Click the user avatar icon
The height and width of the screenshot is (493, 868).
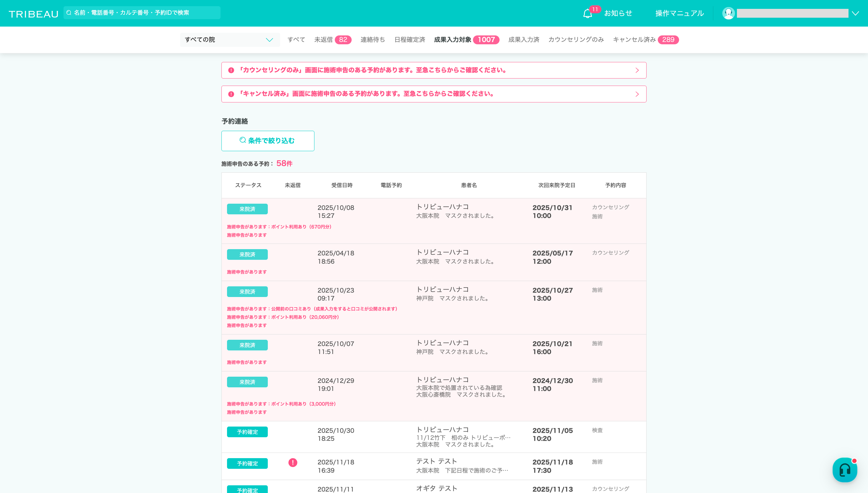[728, 13]
